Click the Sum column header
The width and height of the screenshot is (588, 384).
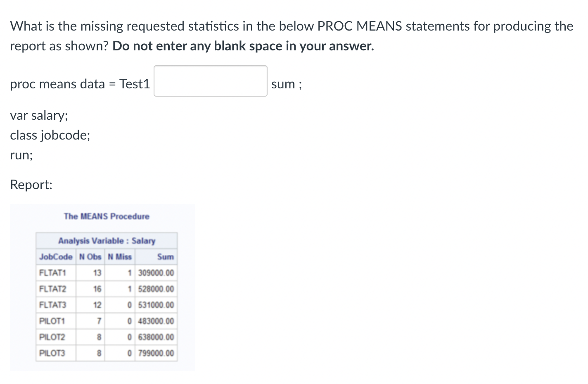pos(165,257)
